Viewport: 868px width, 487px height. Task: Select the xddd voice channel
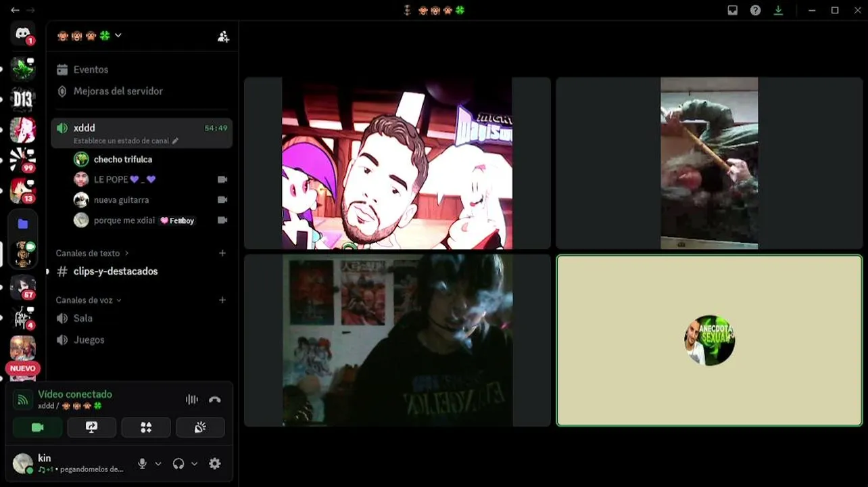tap(142, 133)
